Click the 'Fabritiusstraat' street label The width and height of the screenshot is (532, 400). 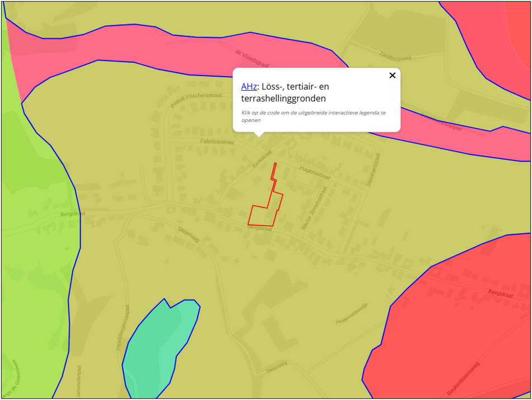[x=217, y=142]
